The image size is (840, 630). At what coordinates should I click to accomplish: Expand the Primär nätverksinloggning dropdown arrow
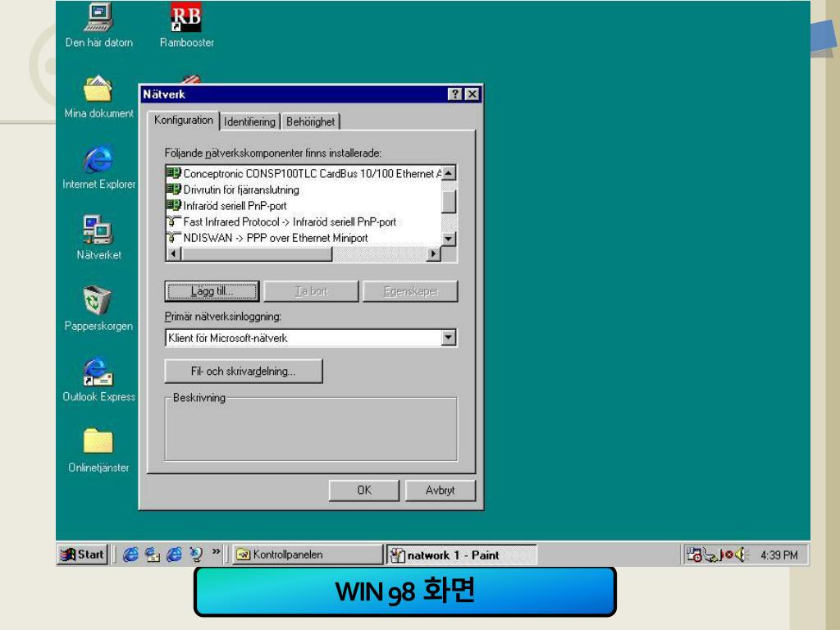(449, 338)
